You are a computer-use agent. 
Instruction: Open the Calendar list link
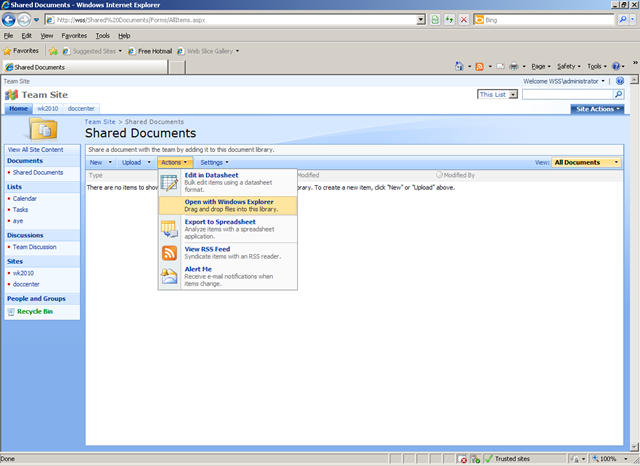(x=24, y=199)
